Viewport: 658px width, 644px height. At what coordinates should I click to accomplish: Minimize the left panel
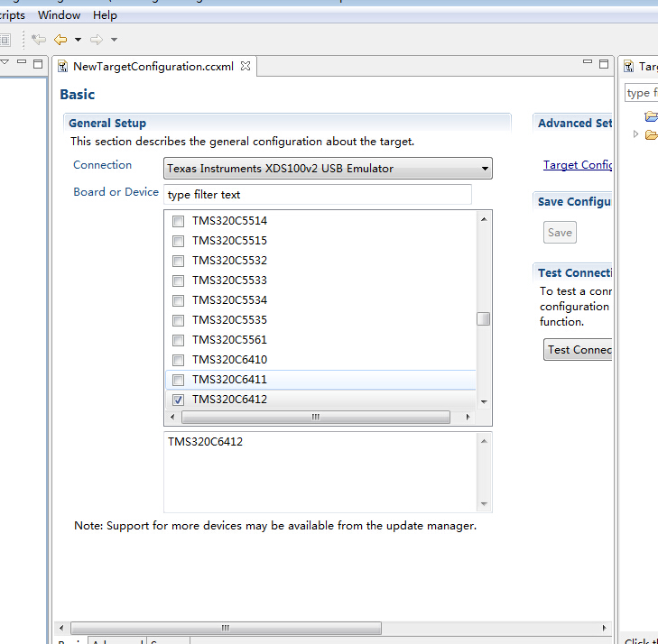(22, 61)
